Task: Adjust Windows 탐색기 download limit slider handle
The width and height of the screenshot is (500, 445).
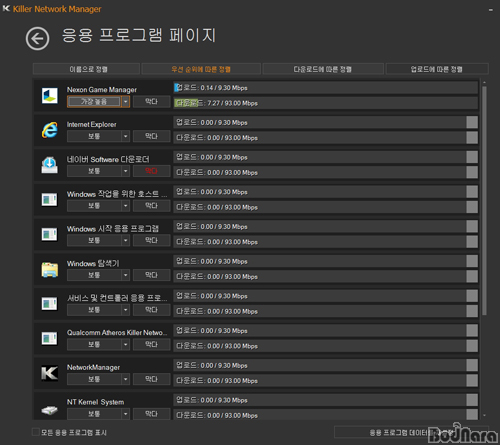Action: click(x=472, y=276)
